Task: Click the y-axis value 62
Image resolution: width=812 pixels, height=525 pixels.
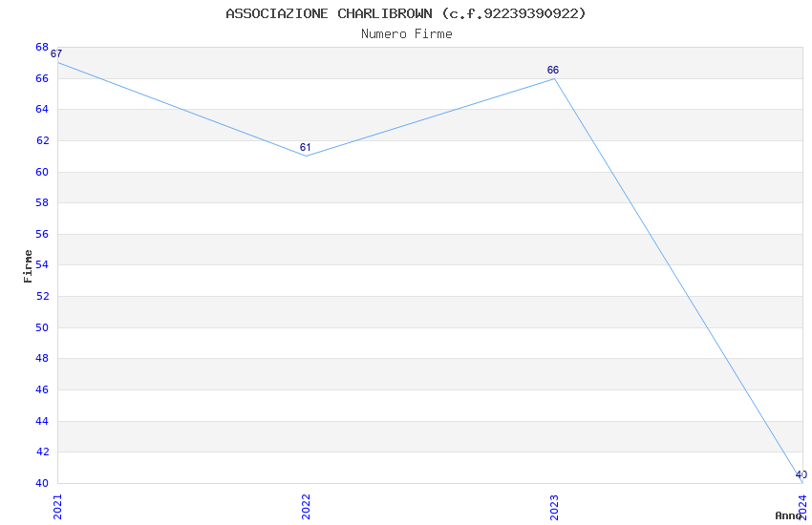Action: 42,140
